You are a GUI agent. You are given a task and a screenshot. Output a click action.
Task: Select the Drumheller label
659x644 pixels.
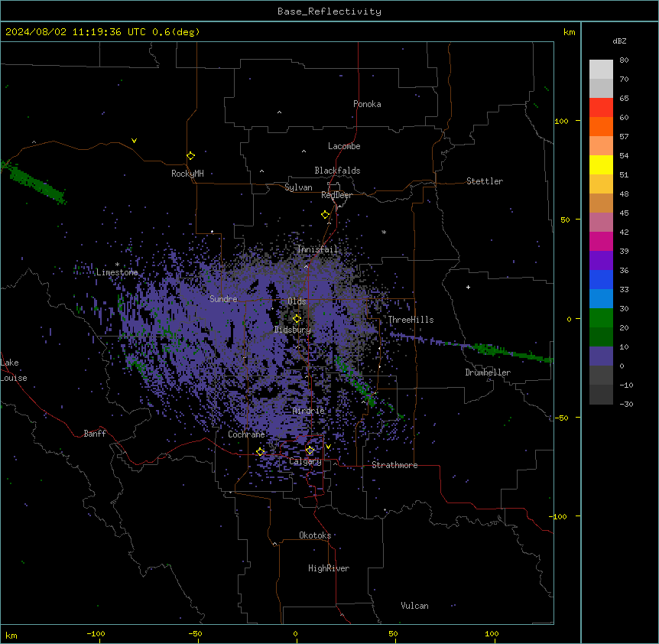[488, 372]
